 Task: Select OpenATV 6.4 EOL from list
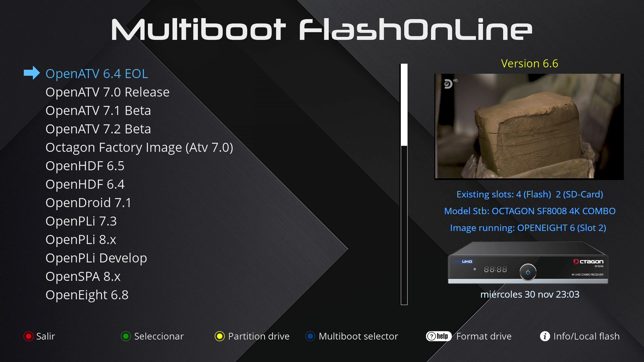(97, 74)
